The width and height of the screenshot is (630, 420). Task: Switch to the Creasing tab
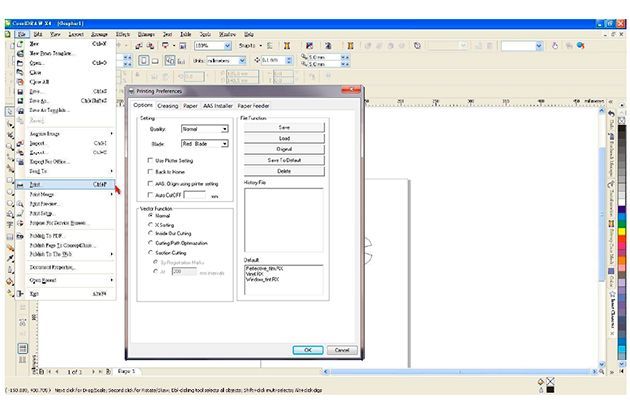click(167, 105)
